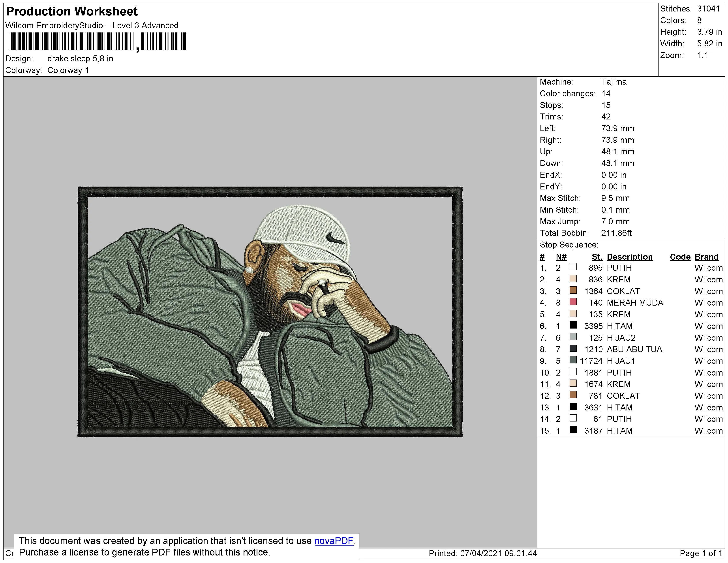Click the pink MERAH MUDA swatch in row 4

(573, 302)
